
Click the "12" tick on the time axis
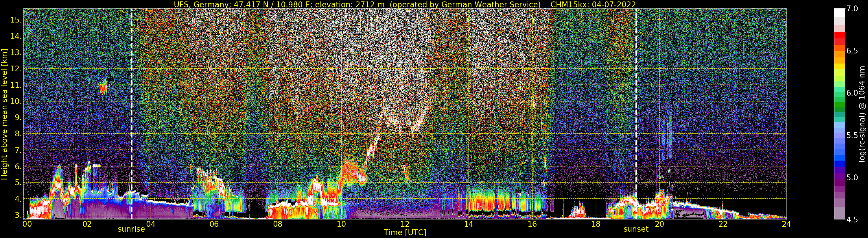(x=405, y=224)
